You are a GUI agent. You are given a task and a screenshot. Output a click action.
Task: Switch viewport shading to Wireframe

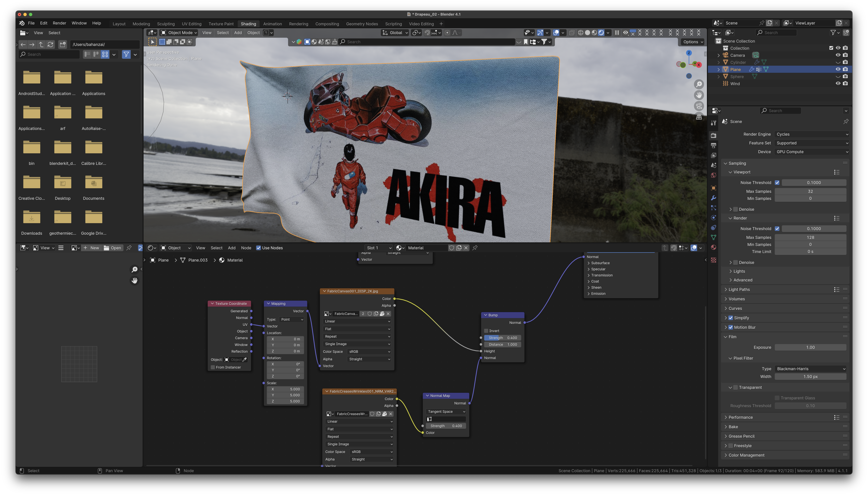point(580,33)
